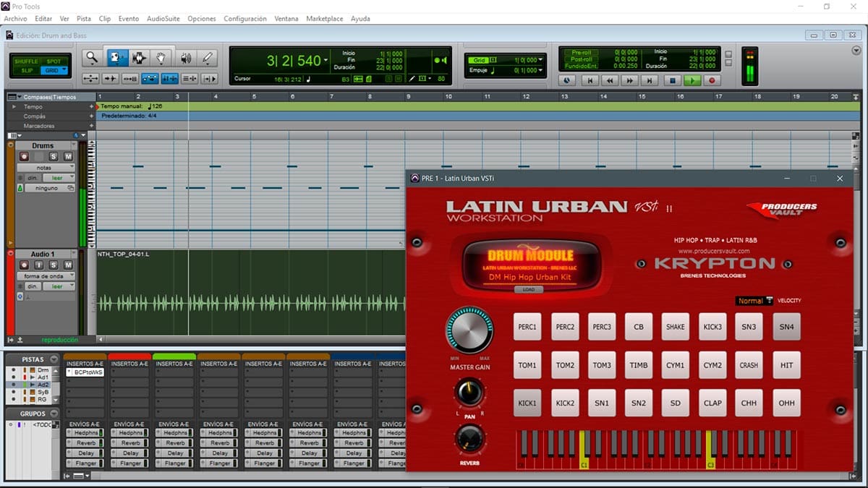The height and width of the screenshot is (488, 868).
Task: Enable SPOT edit mode
Action: point(54,61)
